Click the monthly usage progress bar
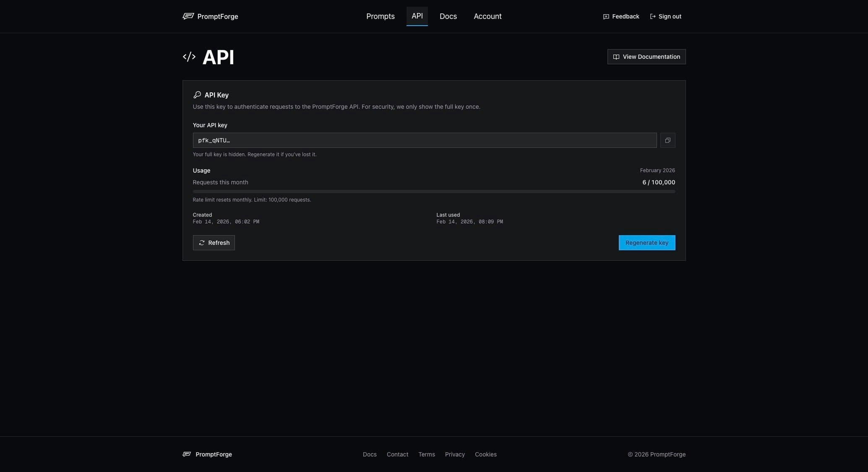This screenshot has height=472, width=868. point(434,191)
